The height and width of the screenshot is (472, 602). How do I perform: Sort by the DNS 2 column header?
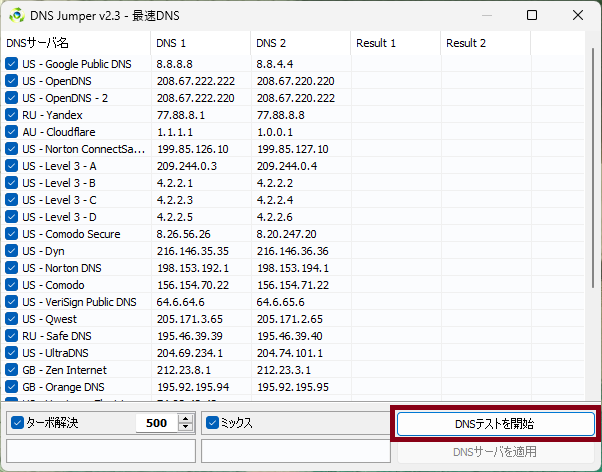coord(300,43)
